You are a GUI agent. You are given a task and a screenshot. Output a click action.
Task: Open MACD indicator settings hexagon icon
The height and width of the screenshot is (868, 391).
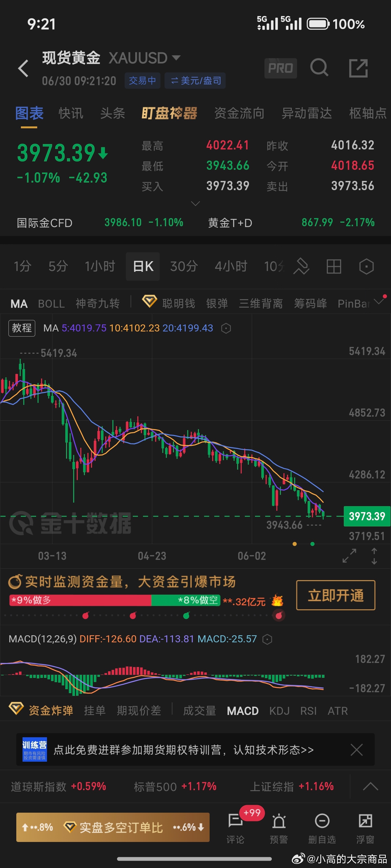(267, 639)
